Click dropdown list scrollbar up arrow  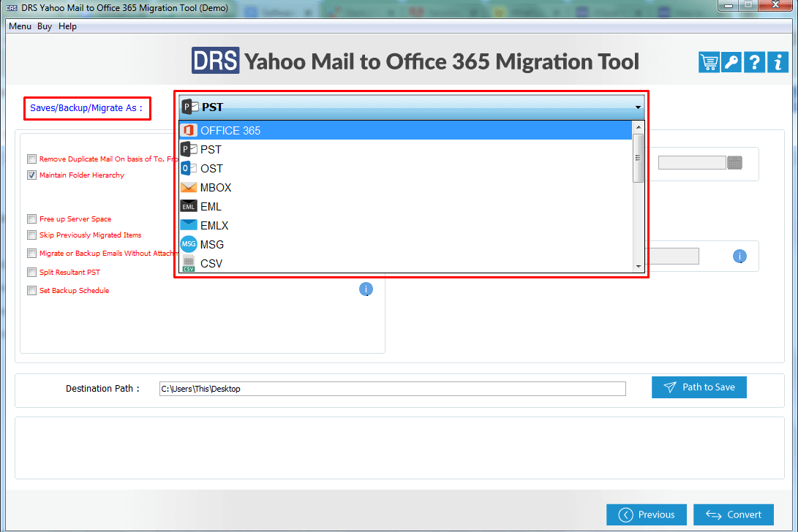pos(639,126)
